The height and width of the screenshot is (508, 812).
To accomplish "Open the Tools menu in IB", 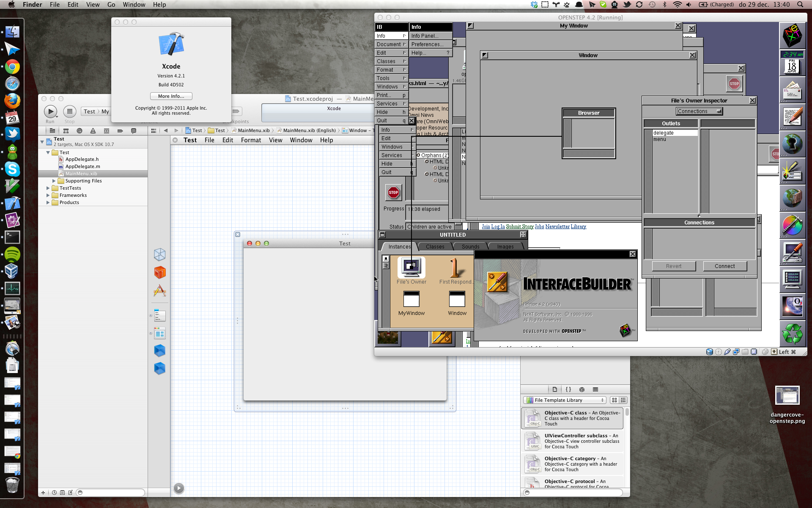I will pos(391,78).
